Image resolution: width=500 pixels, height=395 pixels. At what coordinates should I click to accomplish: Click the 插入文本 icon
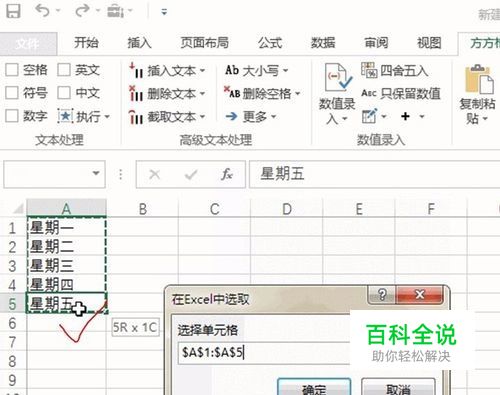136,70
